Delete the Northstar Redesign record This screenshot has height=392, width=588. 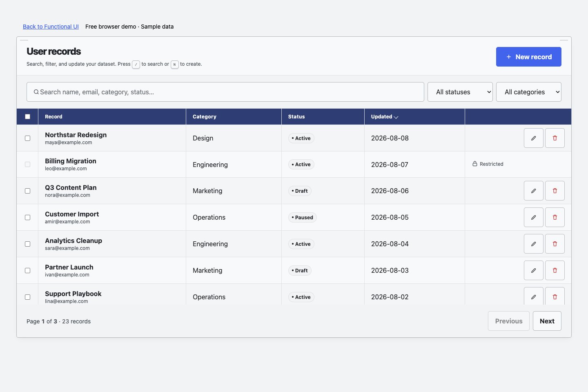555,138
